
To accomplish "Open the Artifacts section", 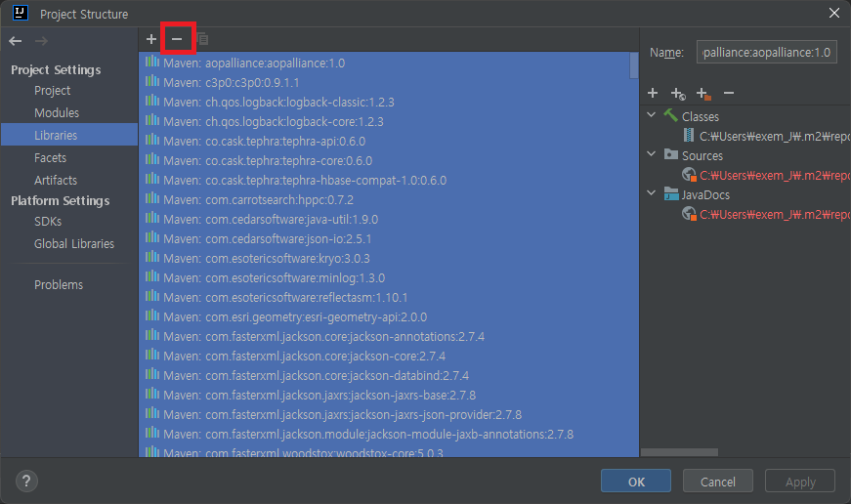I will coord(56,180).
